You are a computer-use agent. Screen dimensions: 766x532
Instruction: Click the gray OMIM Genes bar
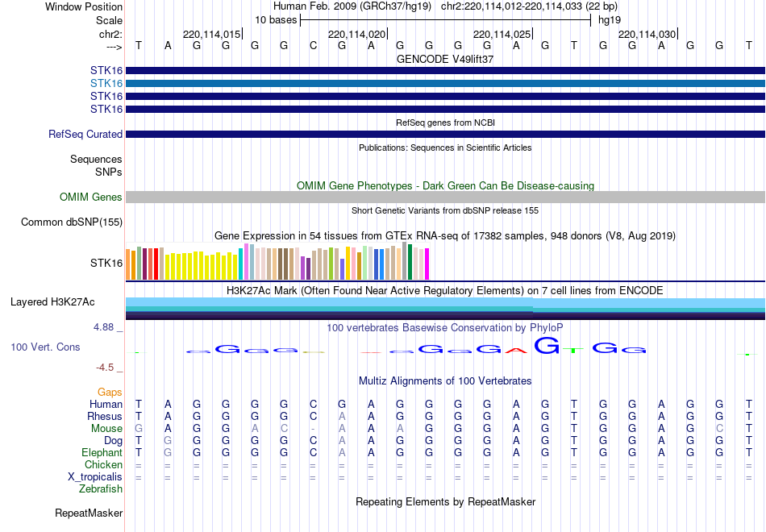446,197
